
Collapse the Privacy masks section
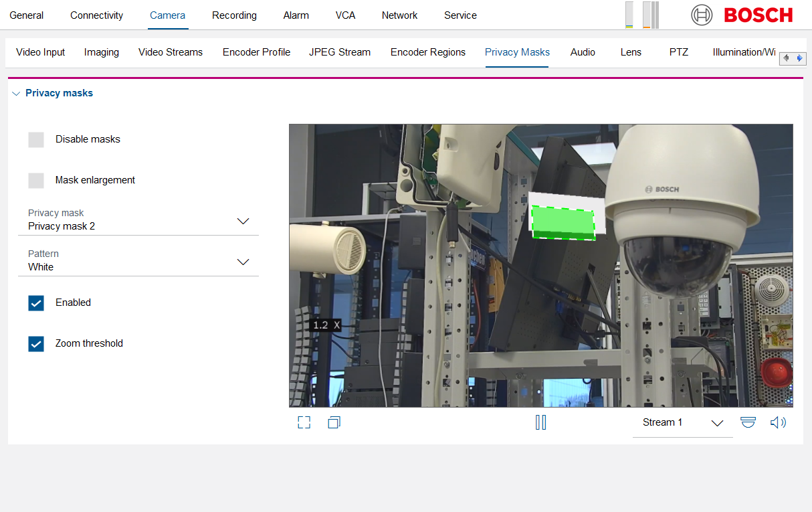[17, 94]
